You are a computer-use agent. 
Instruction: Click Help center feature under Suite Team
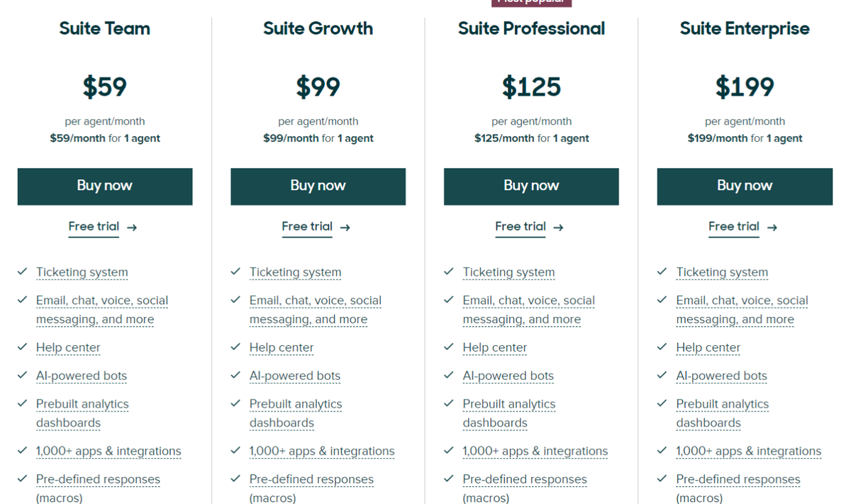(68, 348)
